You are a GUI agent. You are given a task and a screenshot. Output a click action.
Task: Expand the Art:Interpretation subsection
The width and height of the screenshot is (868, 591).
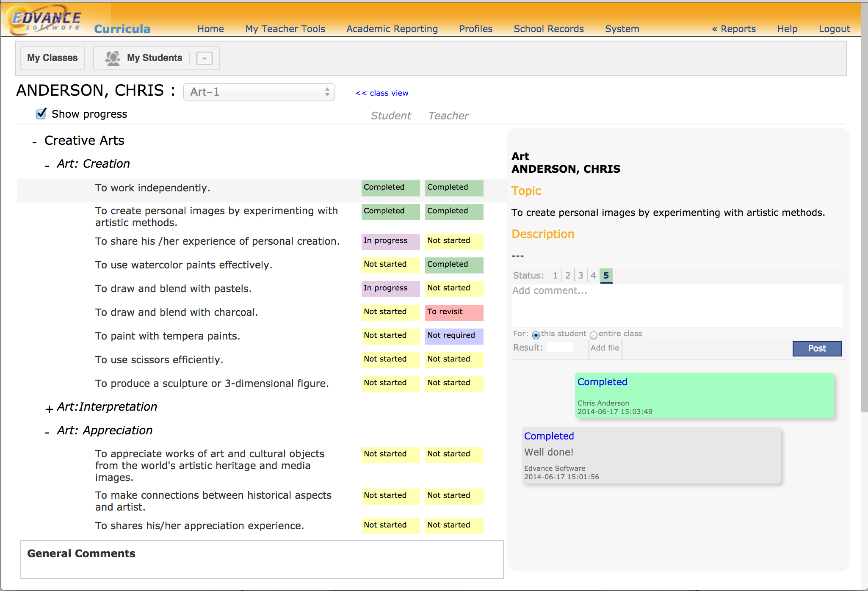click(49, 409)
